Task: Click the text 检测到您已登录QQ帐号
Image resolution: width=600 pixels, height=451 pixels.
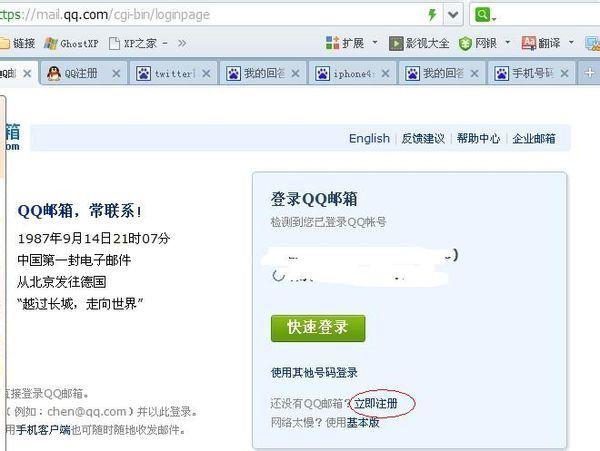Action: pos(329,222)
